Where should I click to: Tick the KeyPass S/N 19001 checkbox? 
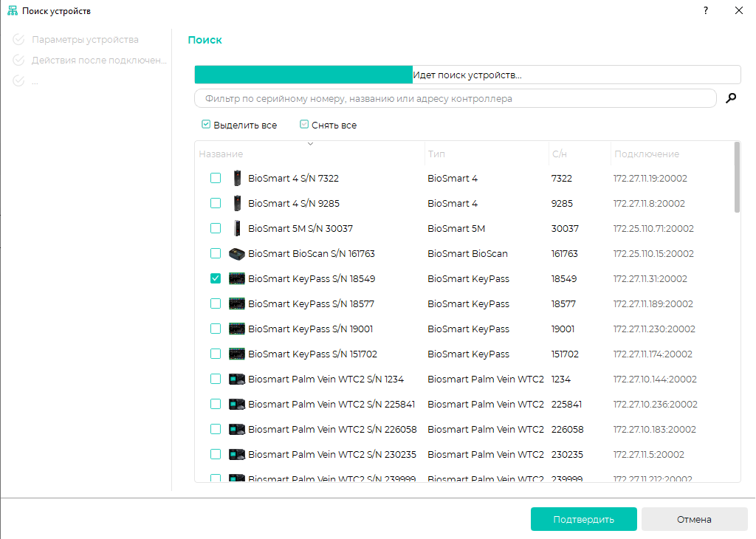click(x=216, y=329)
